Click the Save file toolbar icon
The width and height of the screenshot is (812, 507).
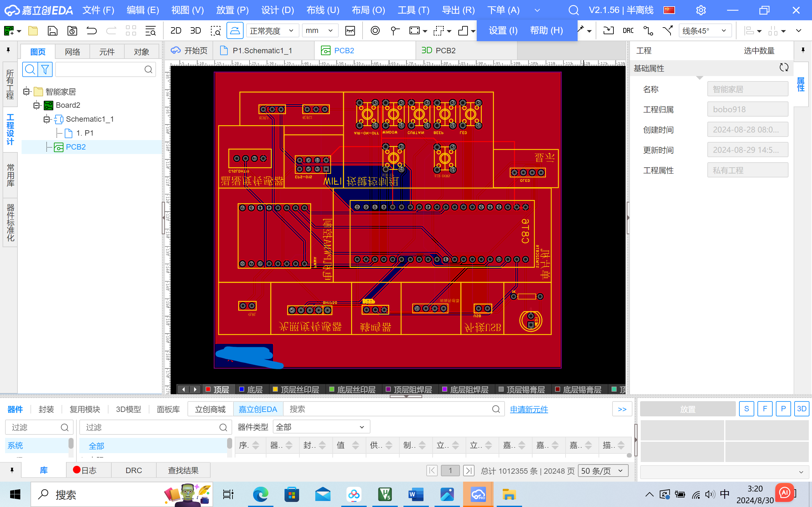pos(52,31)
